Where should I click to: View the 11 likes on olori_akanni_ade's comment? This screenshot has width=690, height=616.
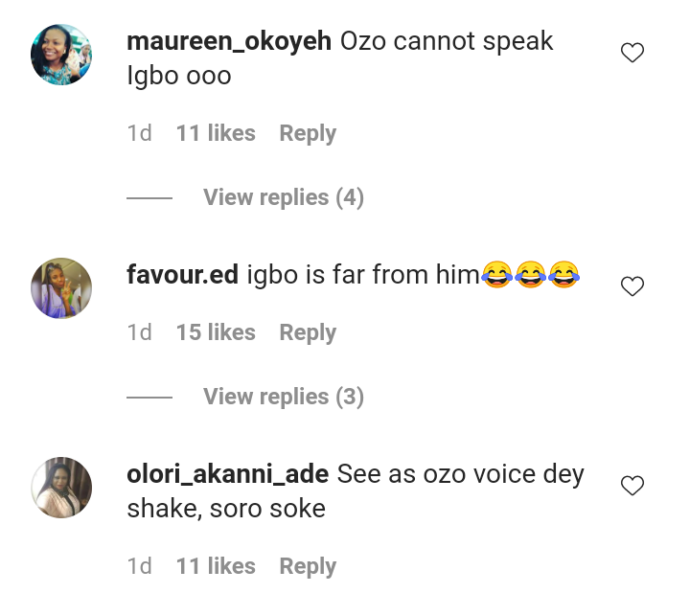pos(216,566)
